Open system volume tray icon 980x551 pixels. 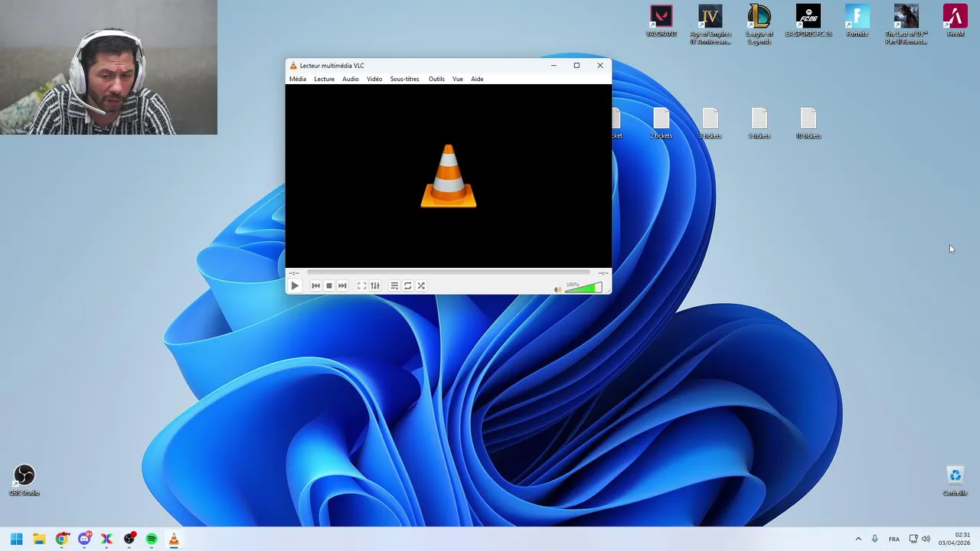pyautogui.click(x=926, y=539)
